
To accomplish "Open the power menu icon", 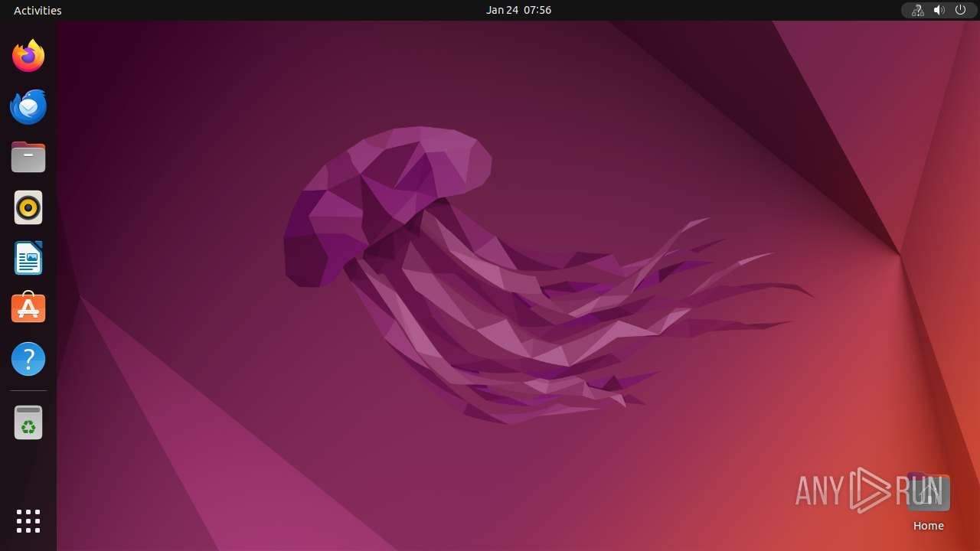I will coord(961,10).
